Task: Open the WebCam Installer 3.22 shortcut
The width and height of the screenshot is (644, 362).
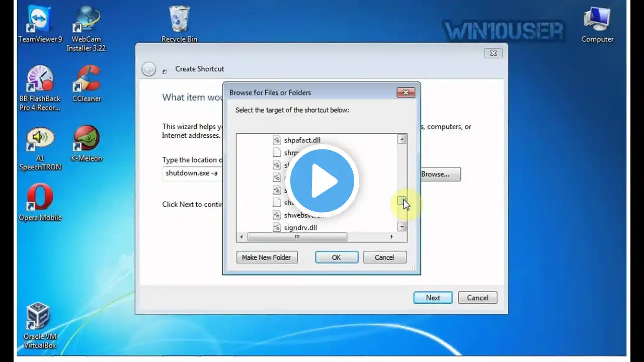Action: pos(86,29)
